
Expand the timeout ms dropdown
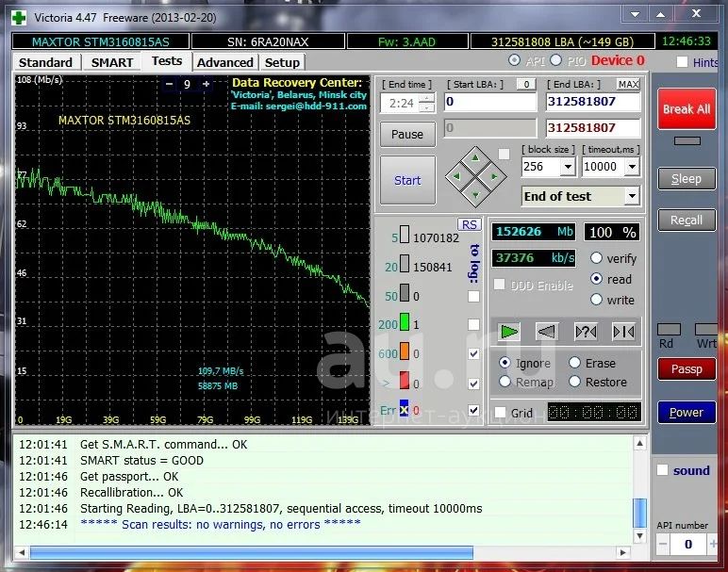tap(631, 167)
